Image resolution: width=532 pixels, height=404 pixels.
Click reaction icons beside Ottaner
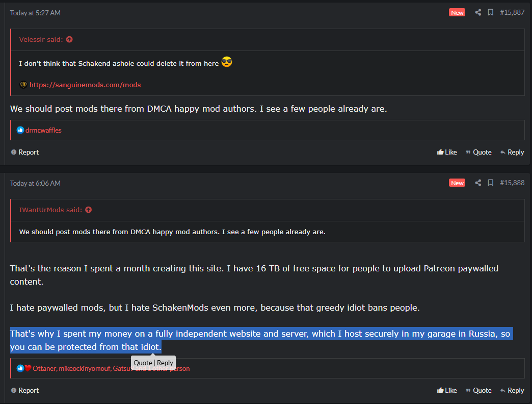24,368
